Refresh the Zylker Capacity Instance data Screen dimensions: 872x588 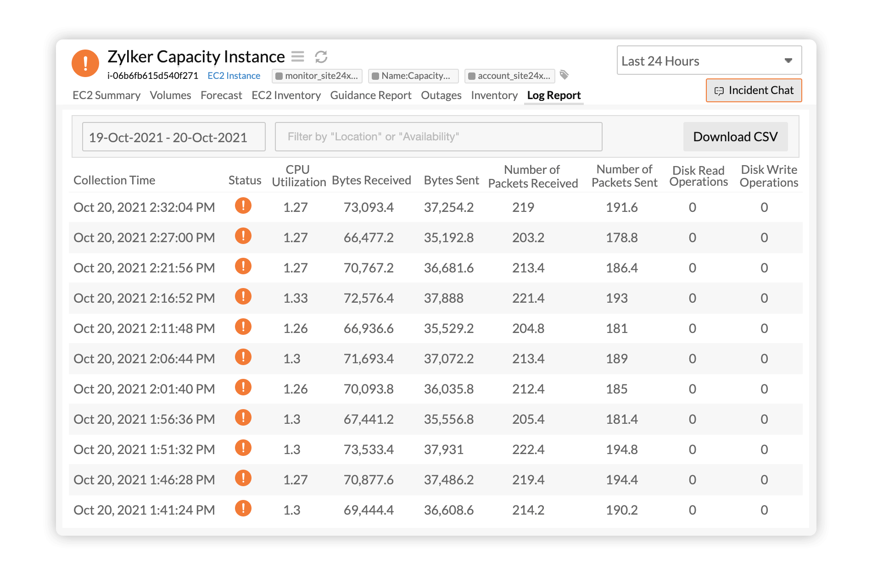(321, 56)
